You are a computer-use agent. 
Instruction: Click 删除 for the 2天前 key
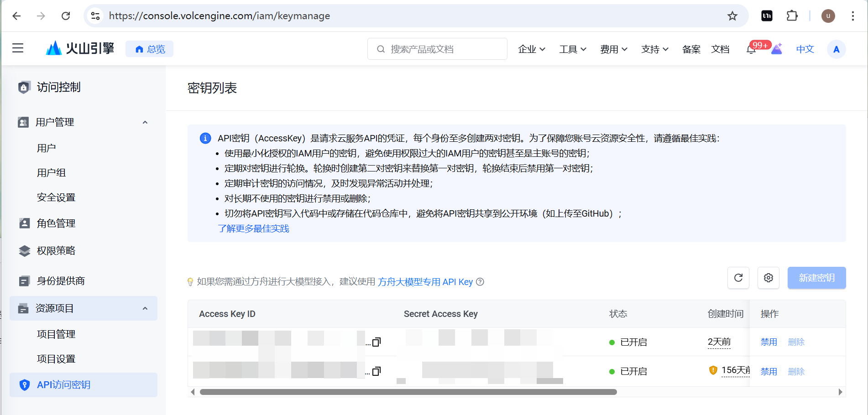coord(796,342)
